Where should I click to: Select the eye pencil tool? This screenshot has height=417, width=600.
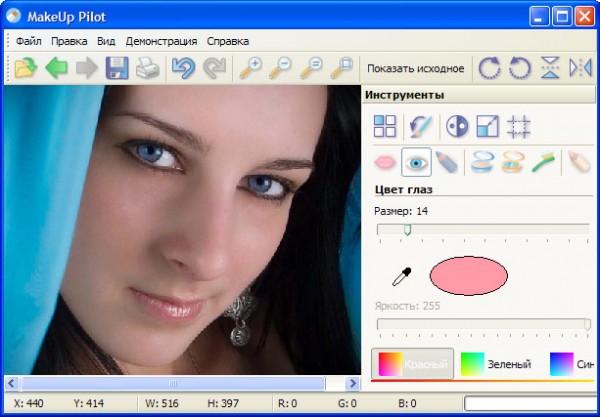447,162
